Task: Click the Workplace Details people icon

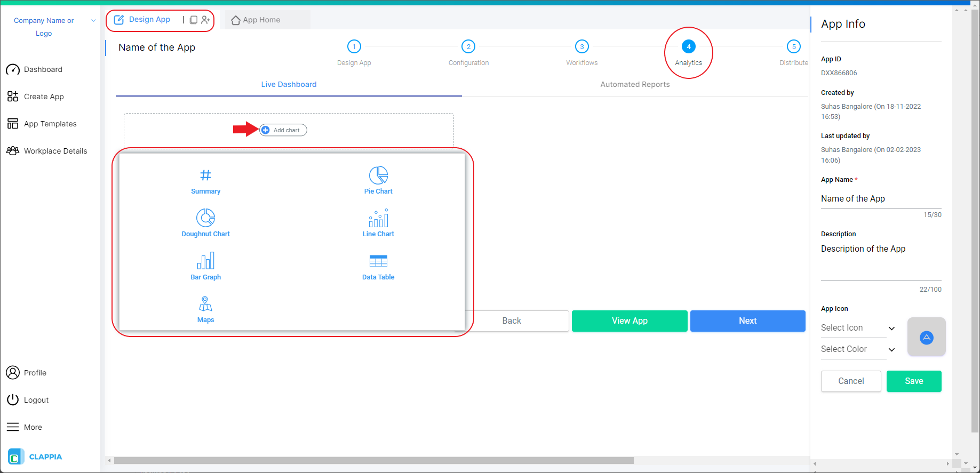Action: coord(13,151)
